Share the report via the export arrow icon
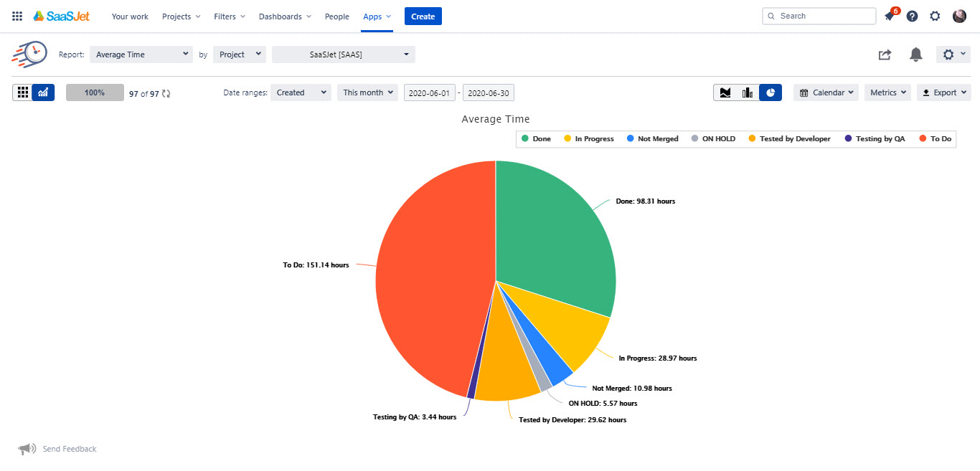Viewport: 980px width, 471px height. point(885,54)
